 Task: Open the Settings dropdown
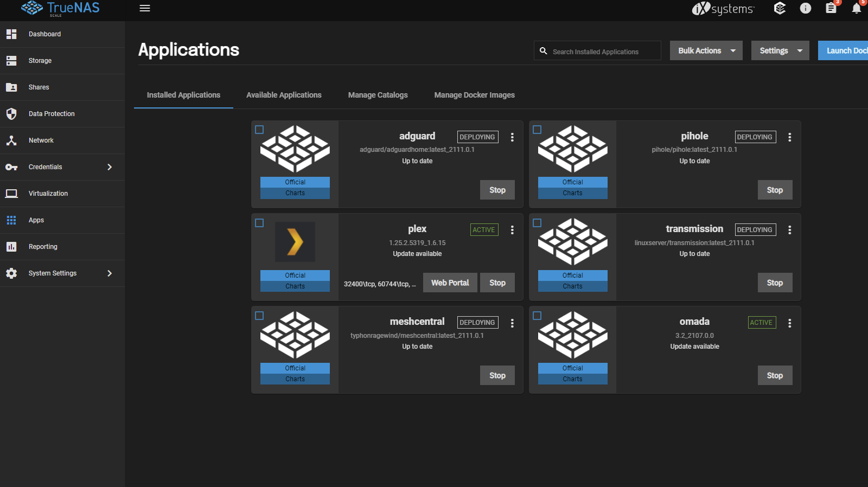[x=780, y=50]
